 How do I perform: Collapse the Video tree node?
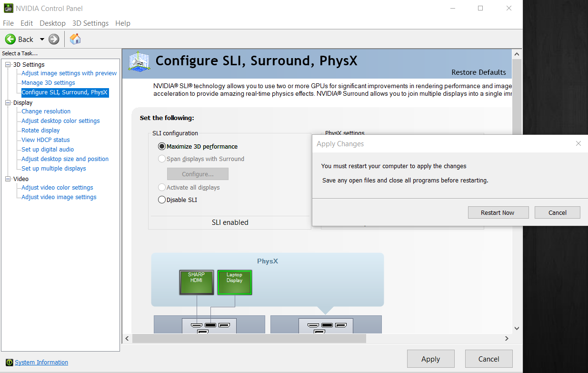pos(8,179)
